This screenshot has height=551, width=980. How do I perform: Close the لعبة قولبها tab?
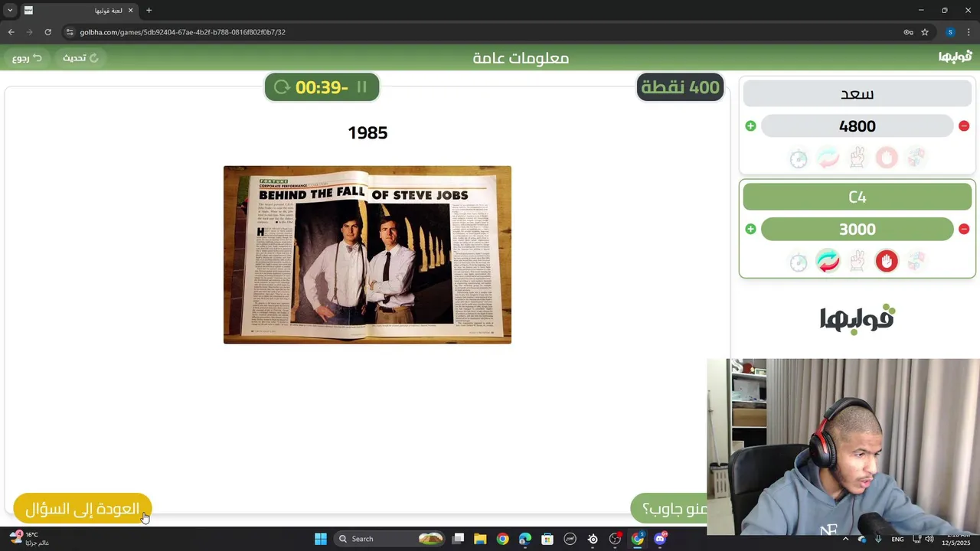tap(130, 11)
